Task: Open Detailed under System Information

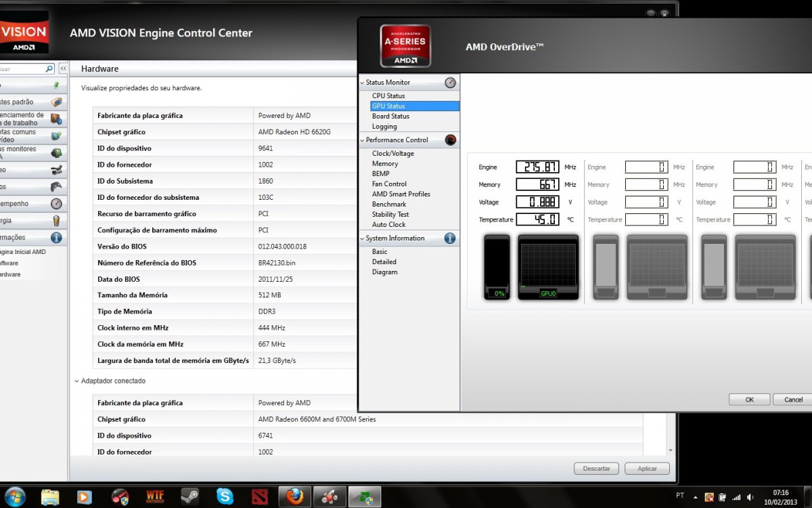Action: 384,262
